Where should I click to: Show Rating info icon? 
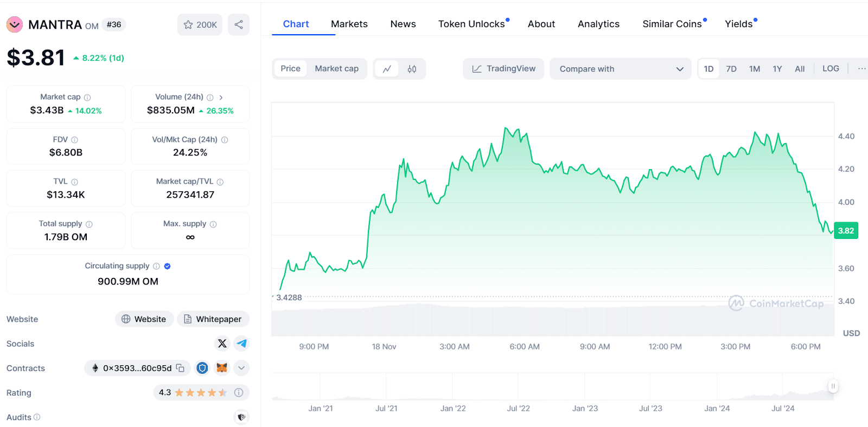point(239,392)
